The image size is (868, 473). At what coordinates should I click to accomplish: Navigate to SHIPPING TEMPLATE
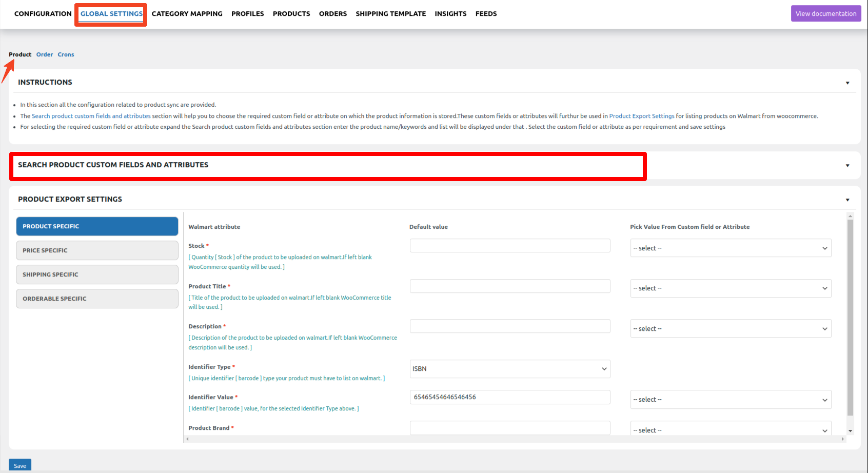point(390,13)
